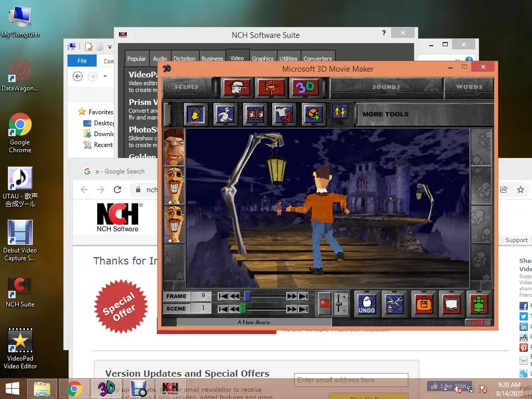Open the VideoPad Video Editor desktop shortcut
This screenshot has height=399, width=532.
pos(20,349)
